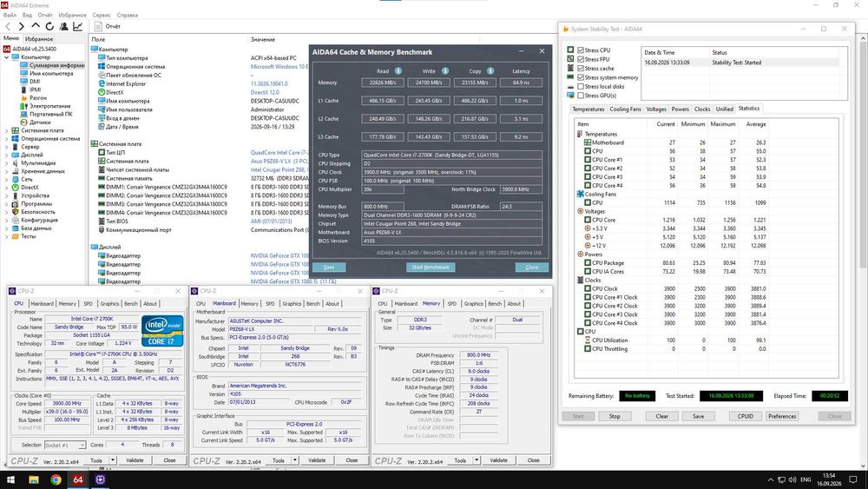Open the Socket #1 selection dropdown in CPU-Z
This screenshot has width=868, height=489.
pos(82,445)
